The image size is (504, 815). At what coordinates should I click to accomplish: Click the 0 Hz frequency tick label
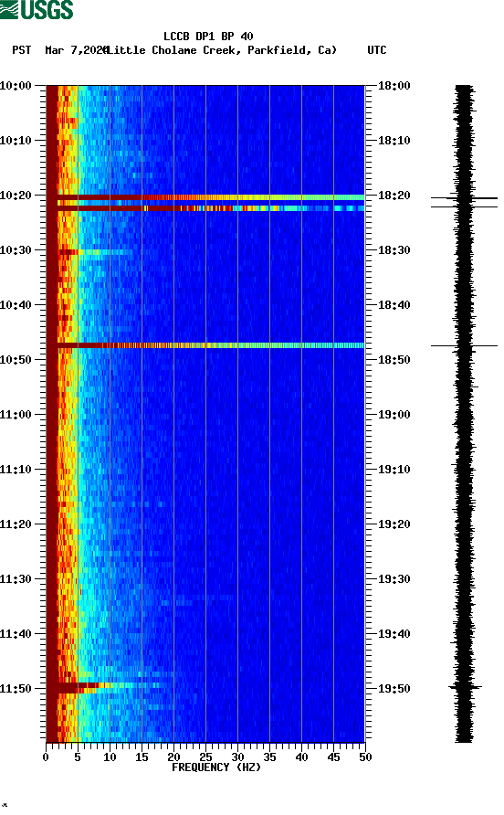(x=46, y=757)
